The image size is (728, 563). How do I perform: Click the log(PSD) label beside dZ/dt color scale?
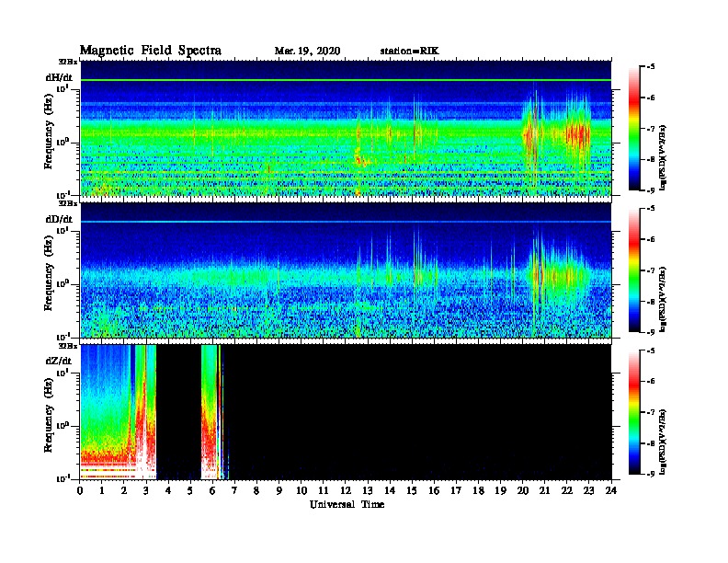click(x=663, y=442)
